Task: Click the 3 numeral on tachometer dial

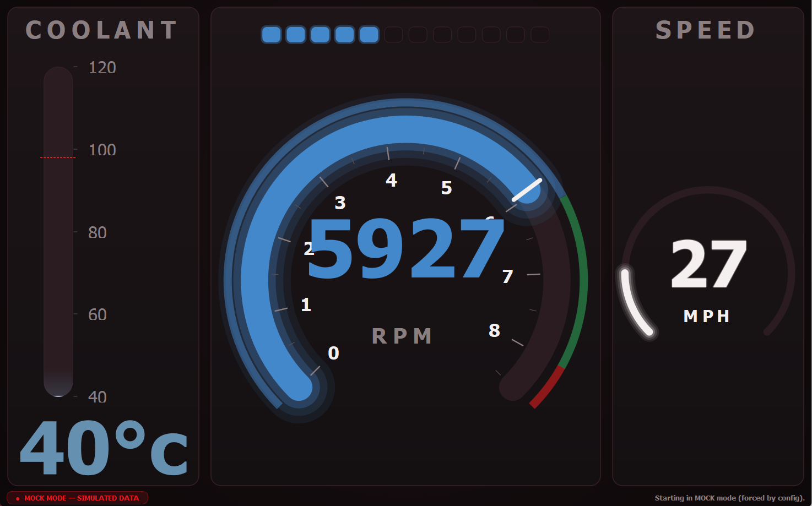Action: click(x=340, y=203)
